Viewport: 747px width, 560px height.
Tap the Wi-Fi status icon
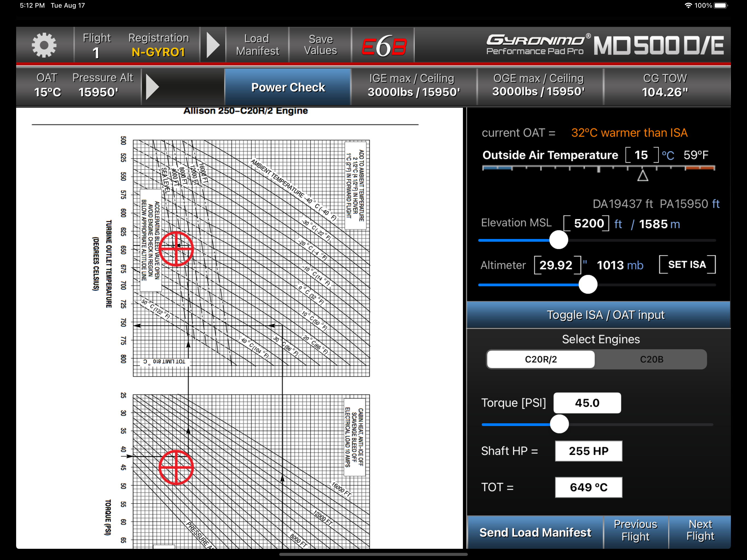pos(688,5)
